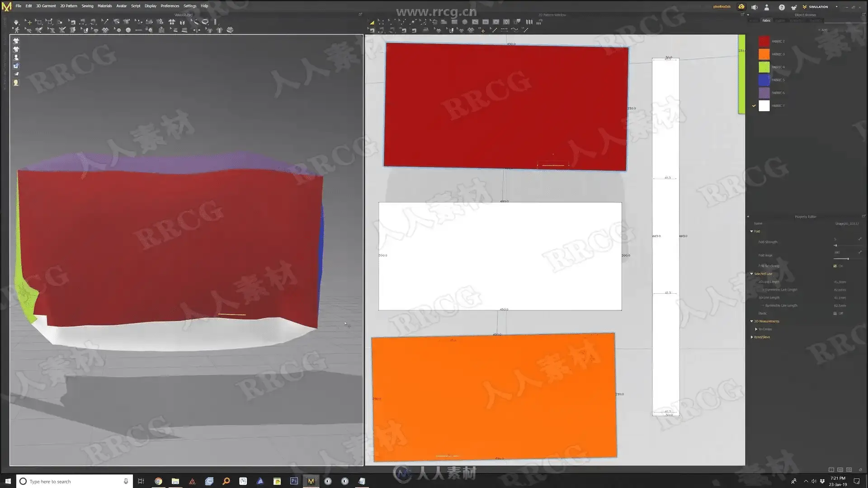Image resolution: width=868 pixels, height=488 pixels.
Task: Toggle the top garment display icon in 3D view
Action: 16,41
